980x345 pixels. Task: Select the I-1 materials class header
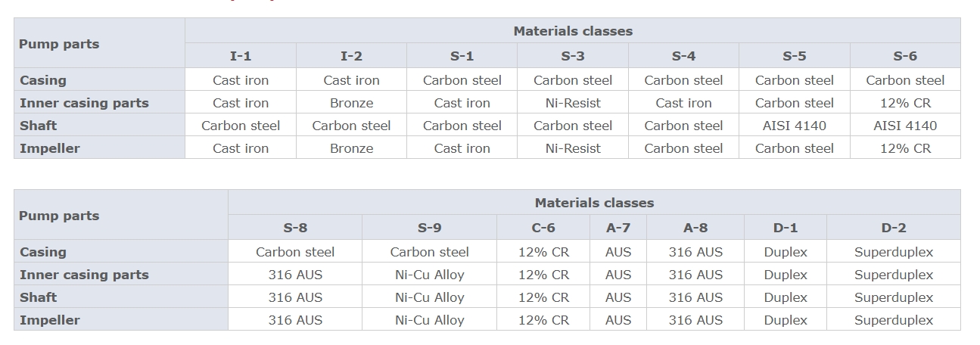241,56
